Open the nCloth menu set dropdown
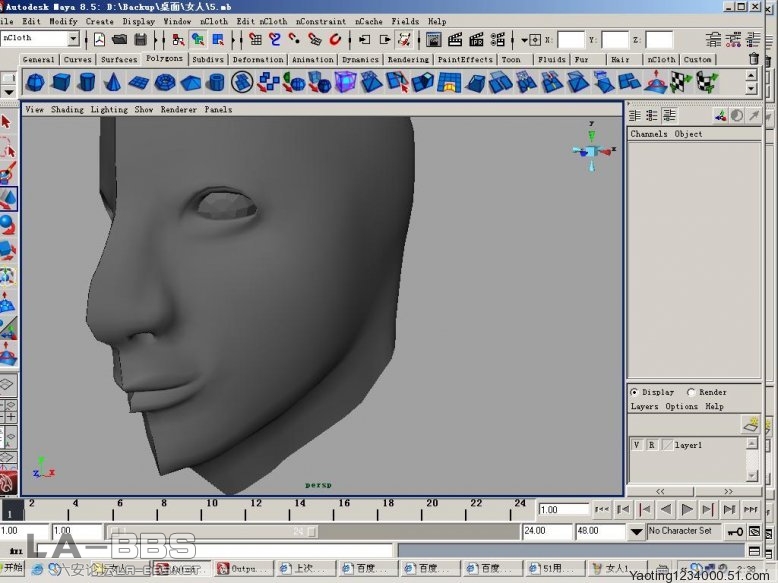Viewport: 778px width, 583px height. pyautogui.click(x=73, y=39)
